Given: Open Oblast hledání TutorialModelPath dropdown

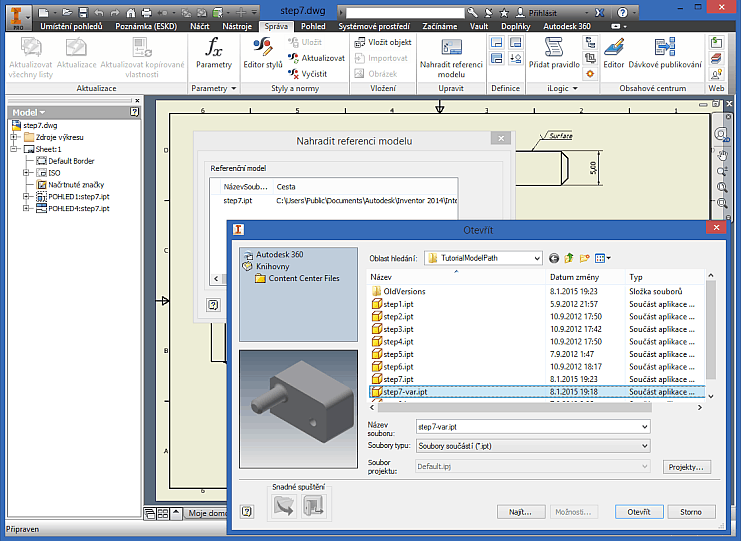Looking at the screenshot, I should [537, 258].
